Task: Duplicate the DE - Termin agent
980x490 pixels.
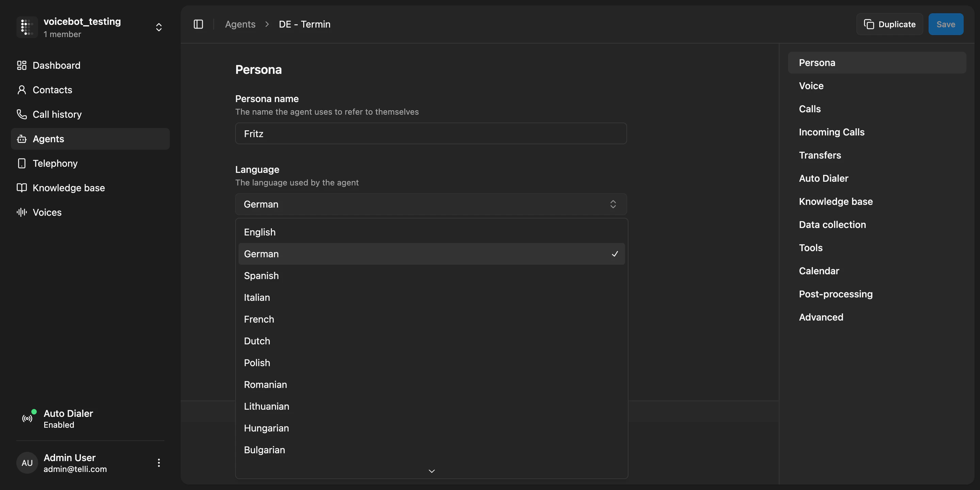Action: tap(889, 24)
